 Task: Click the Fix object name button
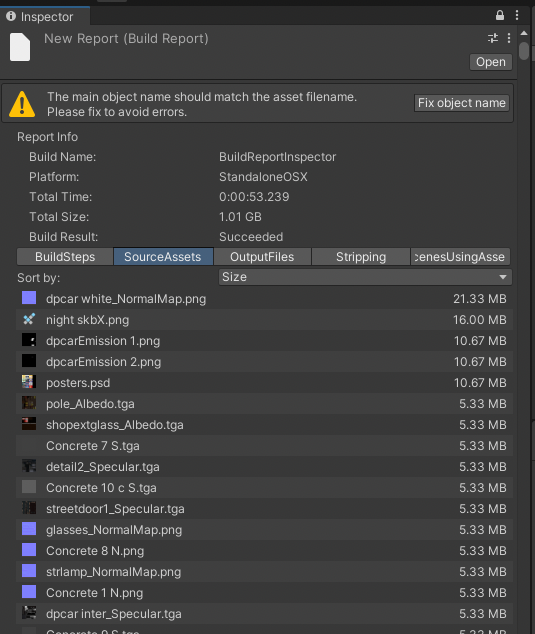coord(461,103)
